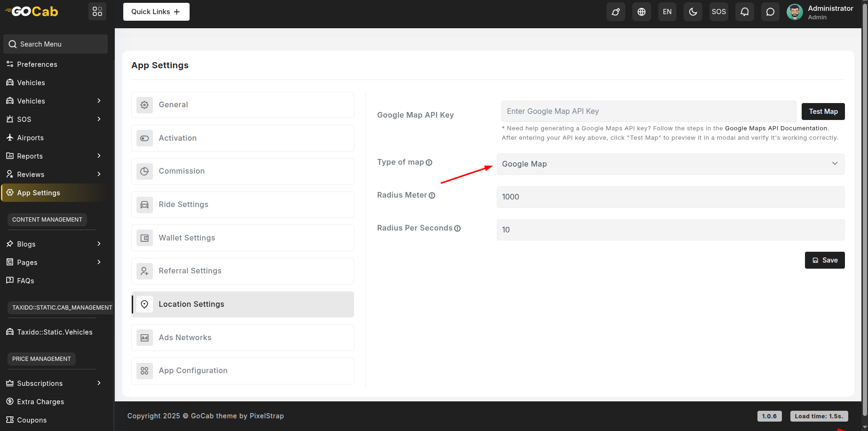Open the notifications bell icon

744,12
